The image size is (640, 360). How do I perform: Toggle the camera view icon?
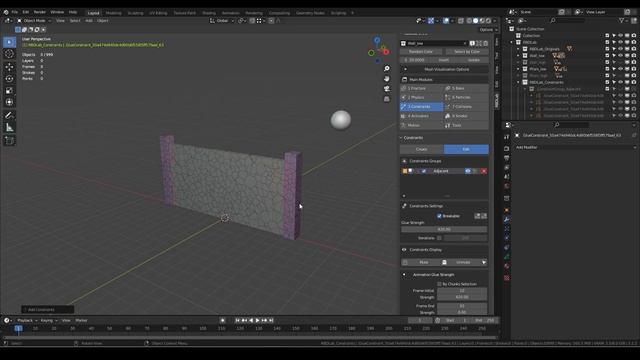coord(387,89)
